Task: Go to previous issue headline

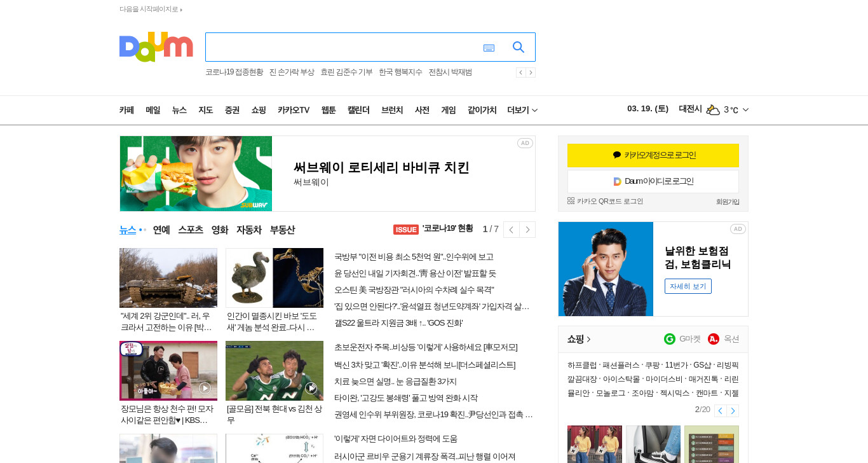Action: click(512, 230)
